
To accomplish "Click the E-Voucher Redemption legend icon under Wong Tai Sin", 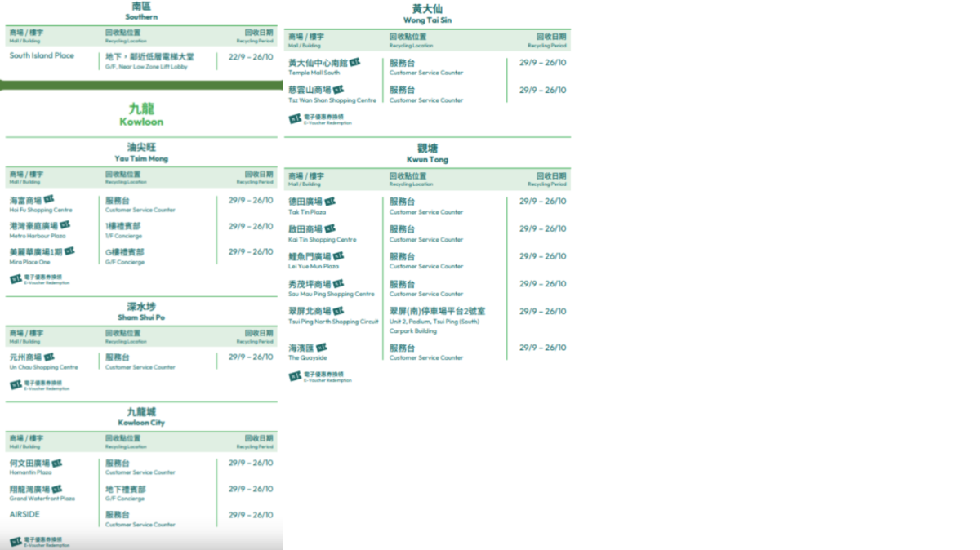I will (295, 119).
